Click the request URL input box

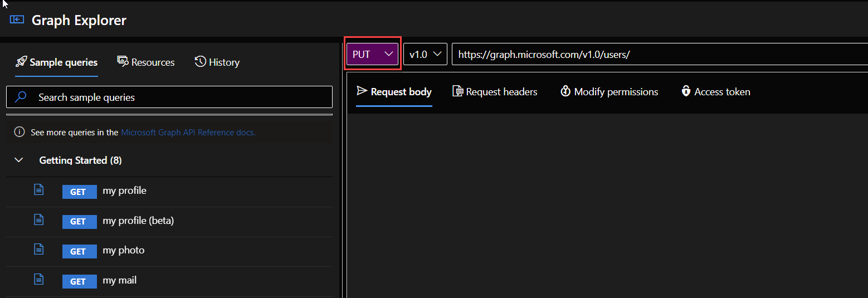tap(660, 55)
